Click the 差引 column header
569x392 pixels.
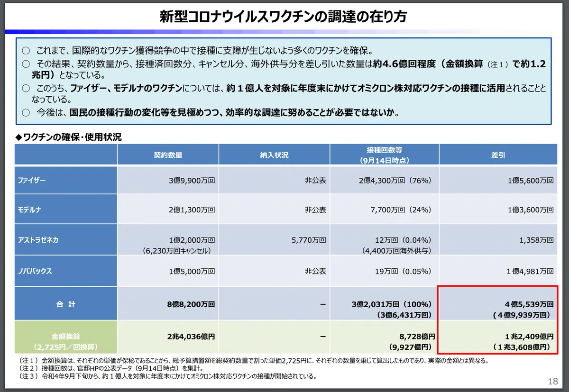click(x=498, y=155)
